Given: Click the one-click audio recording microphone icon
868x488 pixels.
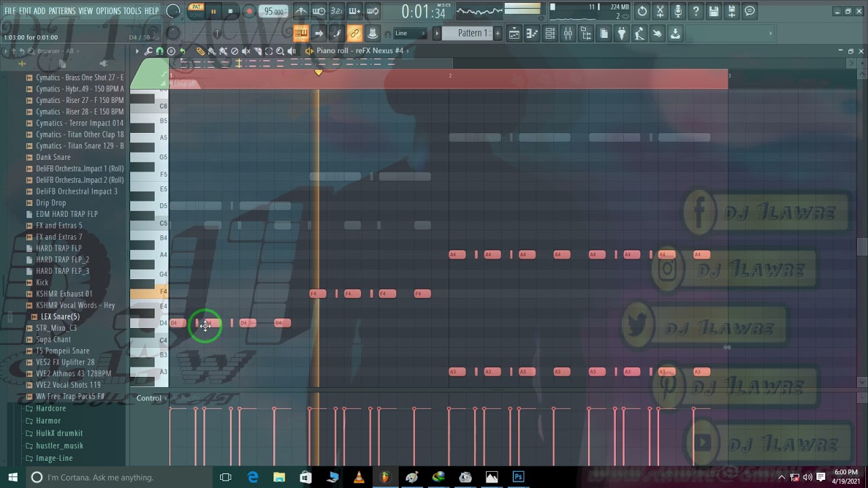Looking at the screenshot, I should pos(678,12).
